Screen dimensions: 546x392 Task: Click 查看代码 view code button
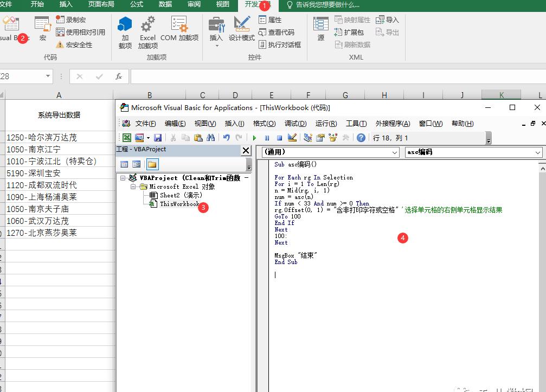click(277, 33)
